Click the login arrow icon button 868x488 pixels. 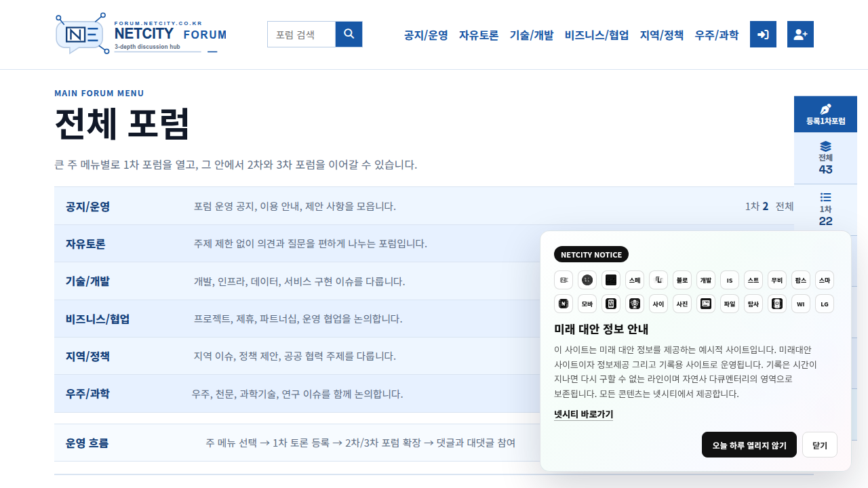[763, 34]
